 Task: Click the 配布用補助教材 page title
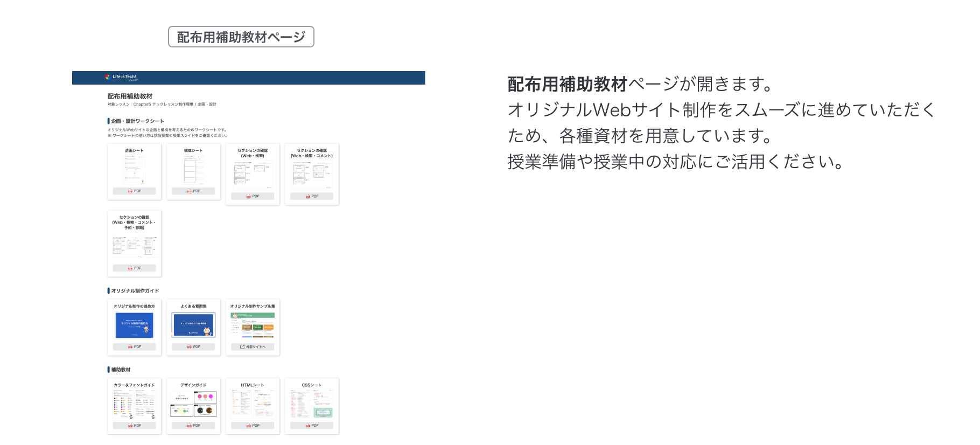pyautogui.click(x=130, y=96)
